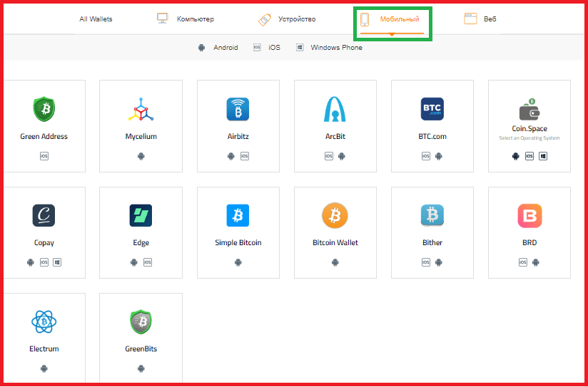The height and width of the screenshot is (387, 588).
Task: Click 'Select an Operating System' text
Action: point(529,138)
